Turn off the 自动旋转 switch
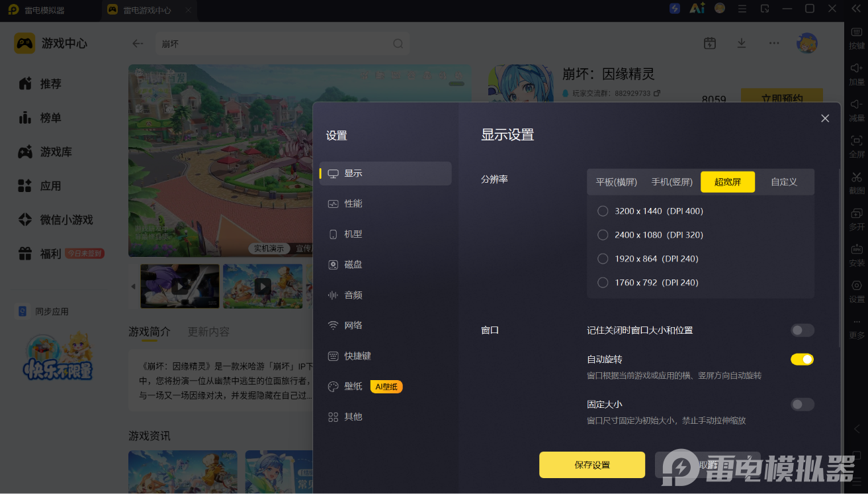 pyautogui.click(x=803, y=360)
